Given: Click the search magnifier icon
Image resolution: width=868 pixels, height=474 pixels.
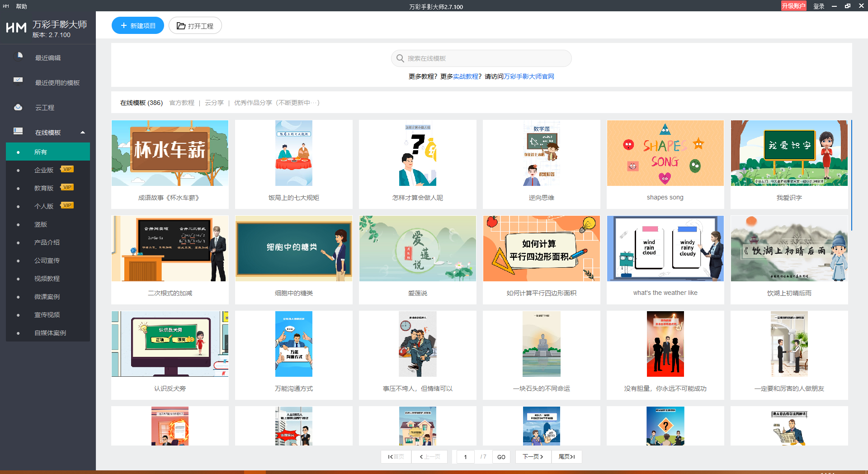Looking at the screenshot, I should (400, 58).
